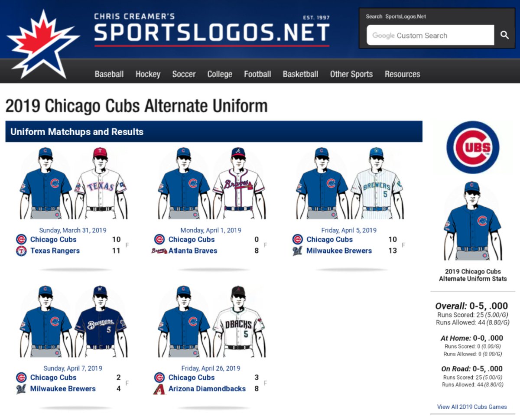The image size is (520, 420).
Task: Click the Texas Rangers white uniform image
Action: point(101,183)
